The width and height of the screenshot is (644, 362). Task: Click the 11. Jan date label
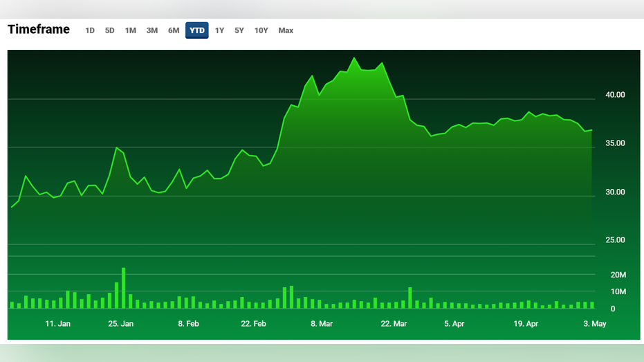(57, 324)
